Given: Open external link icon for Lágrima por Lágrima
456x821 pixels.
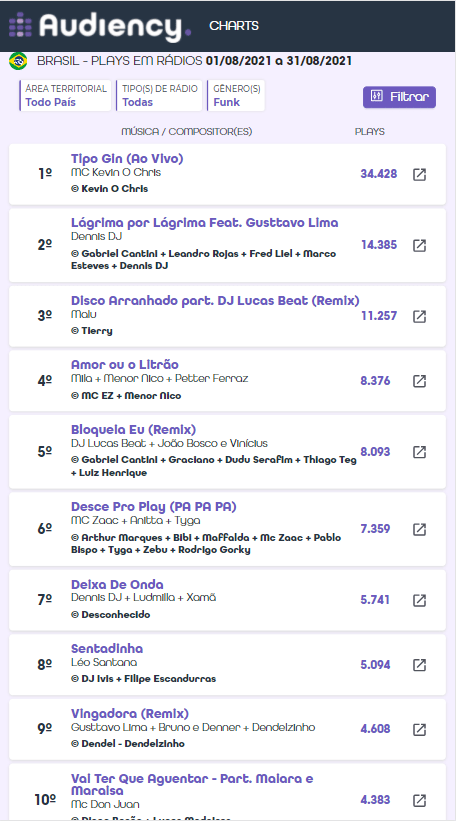Looking at the screenshot, I should click(x=419, y=245).
